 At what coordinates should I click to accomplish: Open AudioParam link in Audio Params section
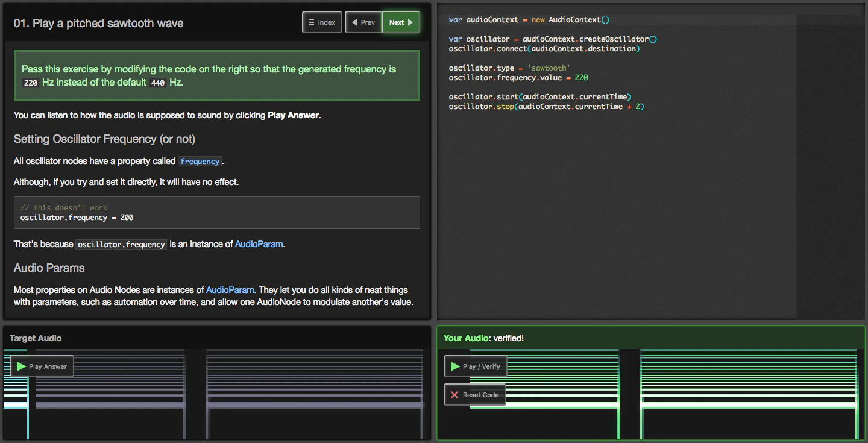point(230,290)
